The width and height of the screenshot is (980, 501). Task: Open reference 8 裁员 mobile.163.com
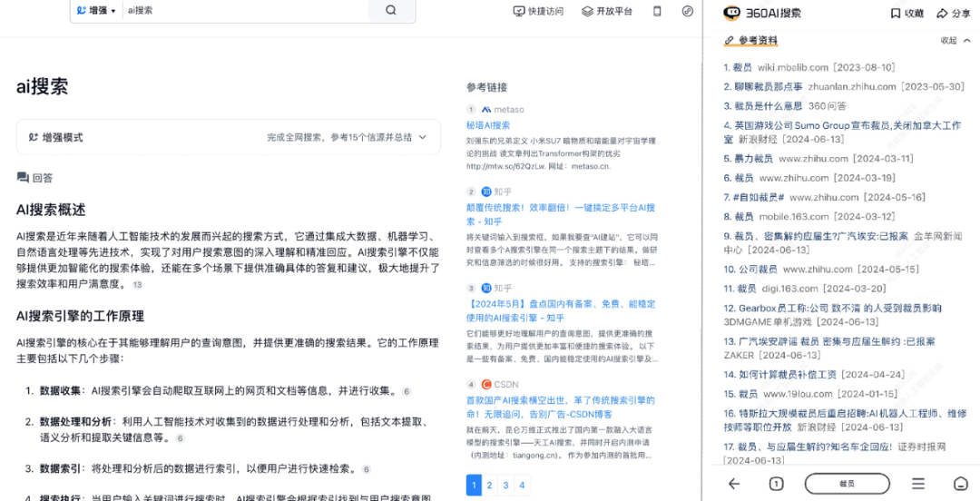(809, 216)
